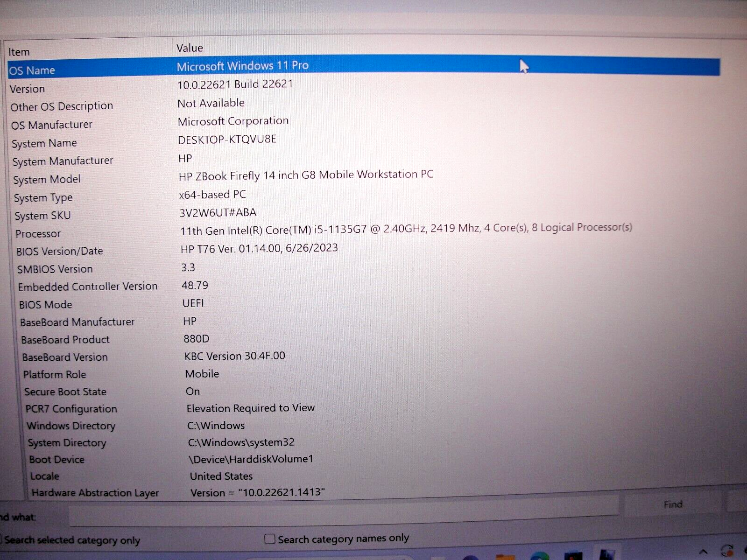Image resolution: width=747 pixels, height=560 pixels.
Task: Select the SMBIOS Version item
Action: pyautogui.click(x=55, y=269)
